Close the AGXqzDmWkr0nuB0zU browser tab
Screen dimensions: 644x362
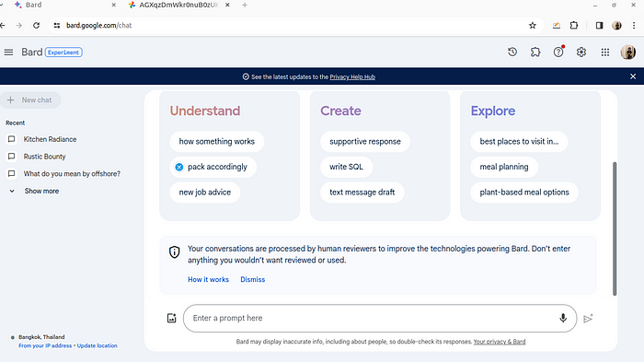(227, 5)
